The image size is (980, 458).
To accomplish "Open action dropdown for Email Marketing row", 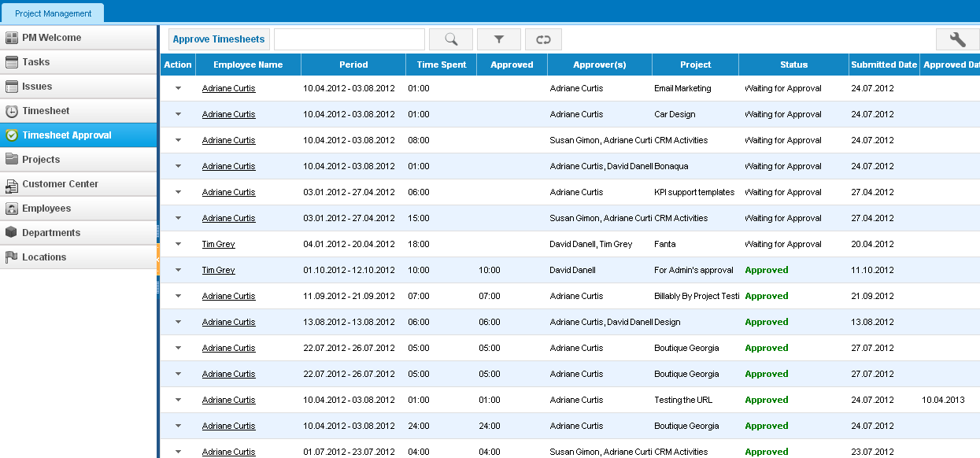I will click(x=178, y=88).
